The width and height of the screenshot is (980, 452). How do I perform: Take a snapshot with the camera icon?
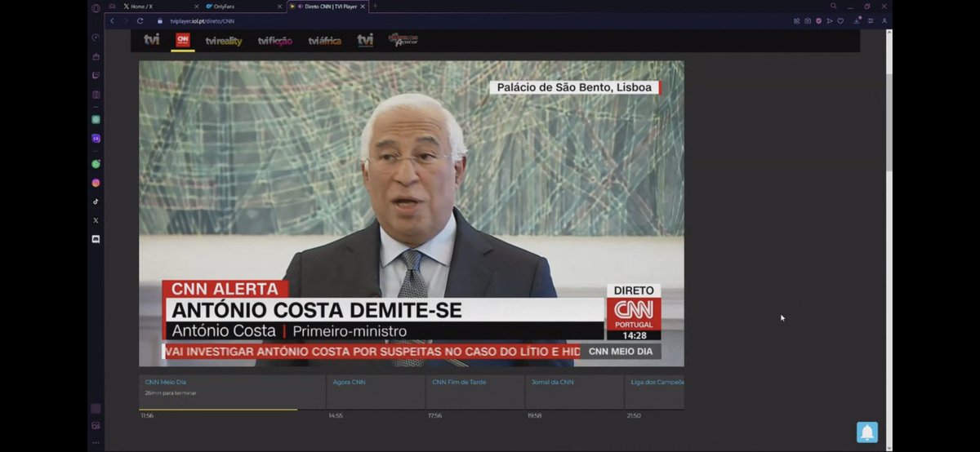click(x=808, y=20)
